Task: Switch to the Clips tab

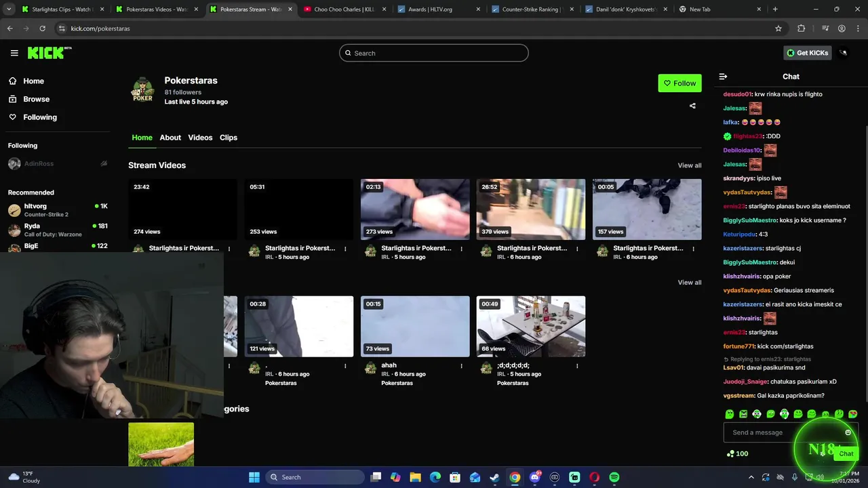Action: 229,138
